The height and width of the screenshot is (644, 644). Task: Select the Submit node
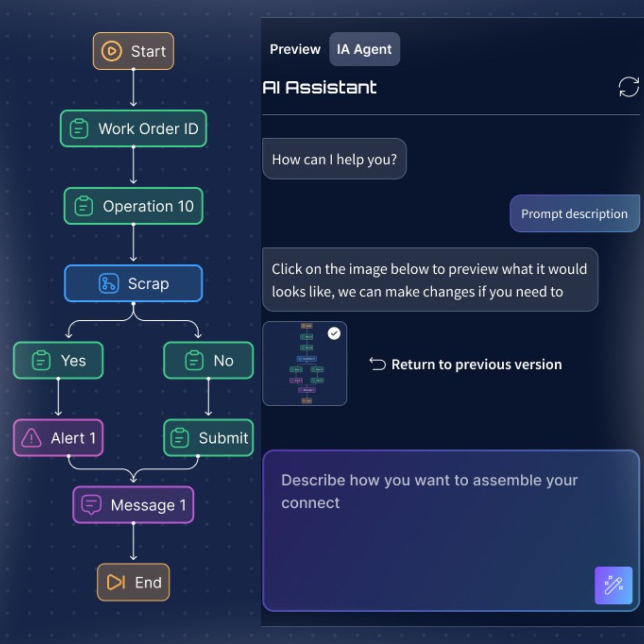(x=208, y=438)
